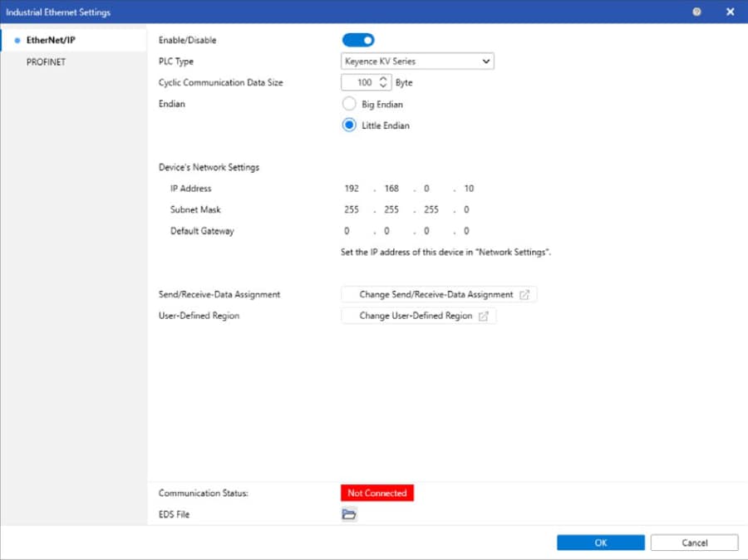This screenshot has width=748, height=560.
Task: Click the Cancel button
Action: click(x=694, y=543)
